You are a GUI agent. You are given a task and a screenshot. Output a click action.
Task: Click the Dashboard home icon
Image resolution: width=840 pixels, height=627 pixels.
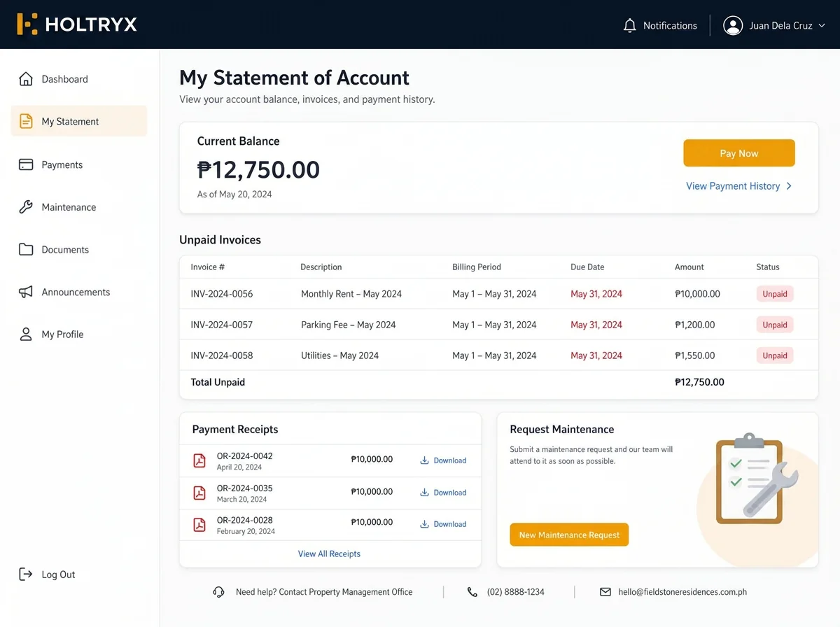coord(26,79)
